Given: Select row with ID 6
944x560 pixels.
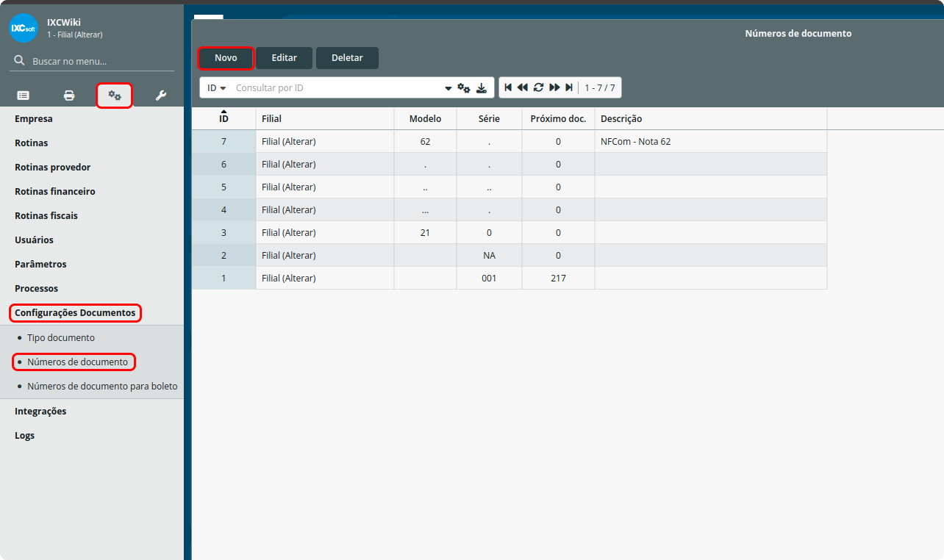Looking at the screenshot, I should pos(509,164).
